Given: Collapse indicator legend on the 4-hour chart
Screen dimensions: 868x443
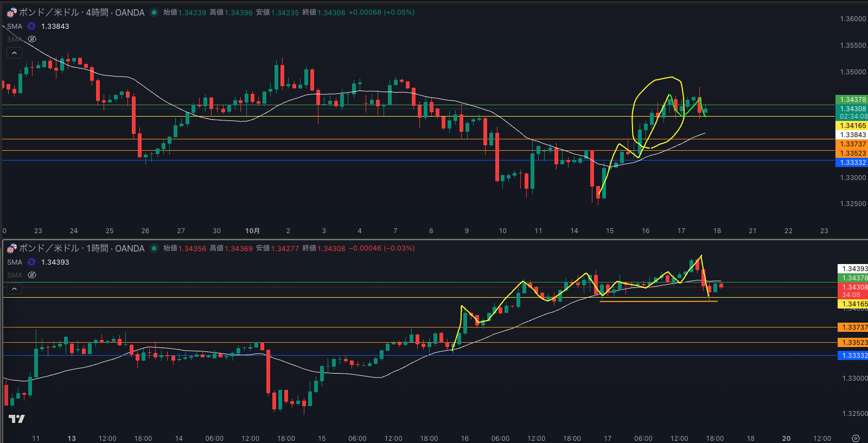Looking at the screenshot, I should click(x=14, y=53).
